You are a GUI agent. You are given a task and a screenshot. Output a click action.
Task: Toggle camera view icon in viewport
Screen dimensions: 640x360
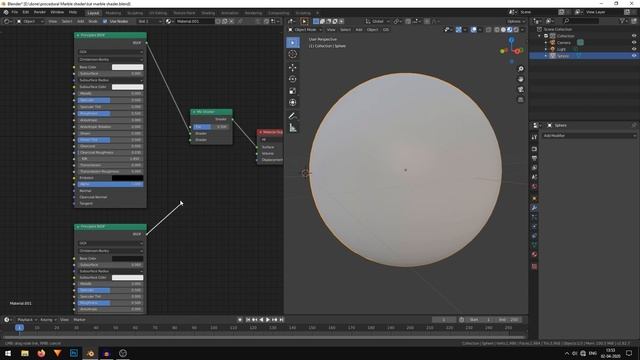521,89
